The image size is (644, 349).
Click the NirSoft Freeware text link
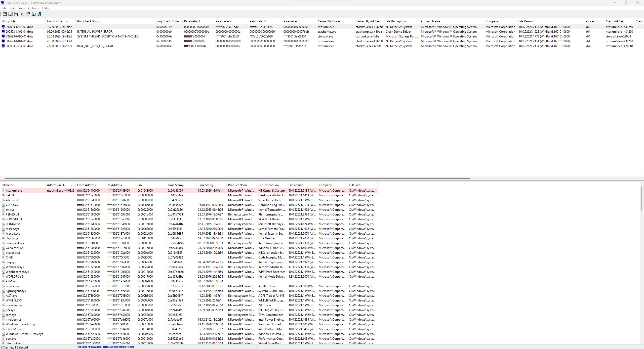coord(89,346)
